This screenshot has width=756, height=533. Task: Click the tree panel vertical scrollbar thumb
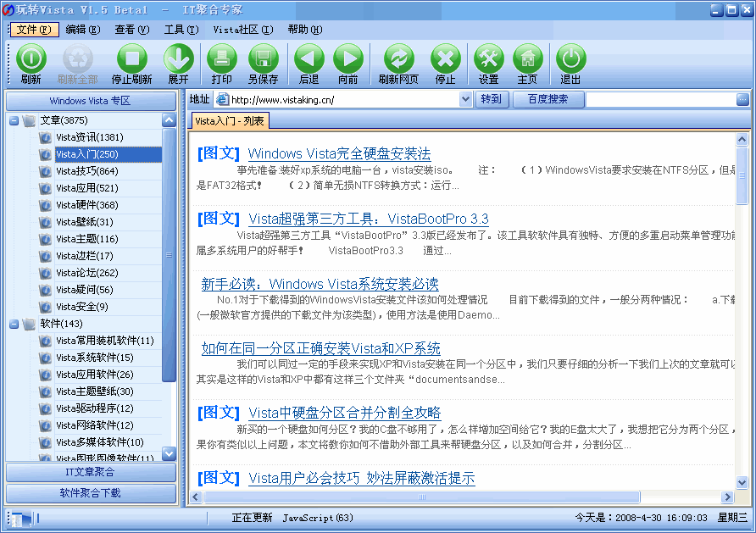[169, 255]
